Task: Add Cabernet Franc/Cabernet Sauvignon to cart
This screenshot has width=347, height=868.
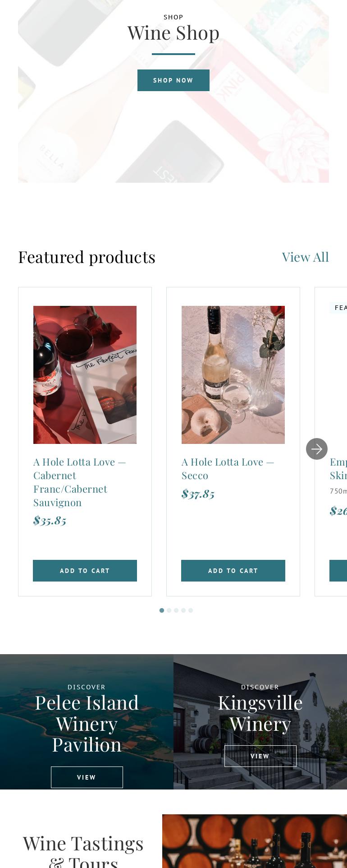Action: 85,571
